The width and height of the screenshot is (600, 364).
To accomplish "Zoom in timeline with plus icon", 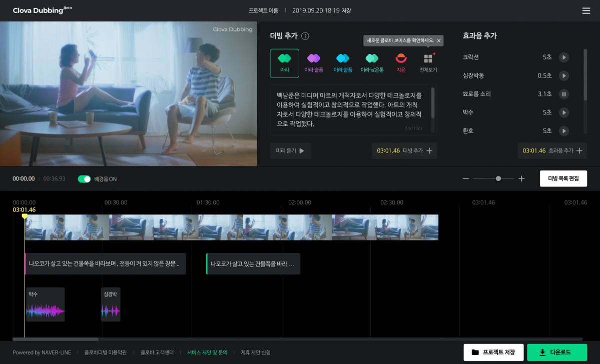I will [521, 178].
